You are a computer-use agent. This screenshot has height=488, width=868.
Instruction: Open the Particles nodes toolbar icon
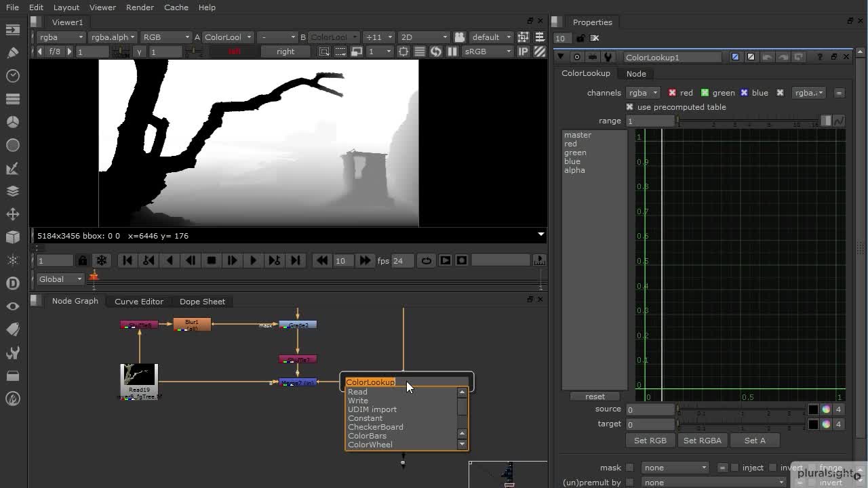coord(13,260)
